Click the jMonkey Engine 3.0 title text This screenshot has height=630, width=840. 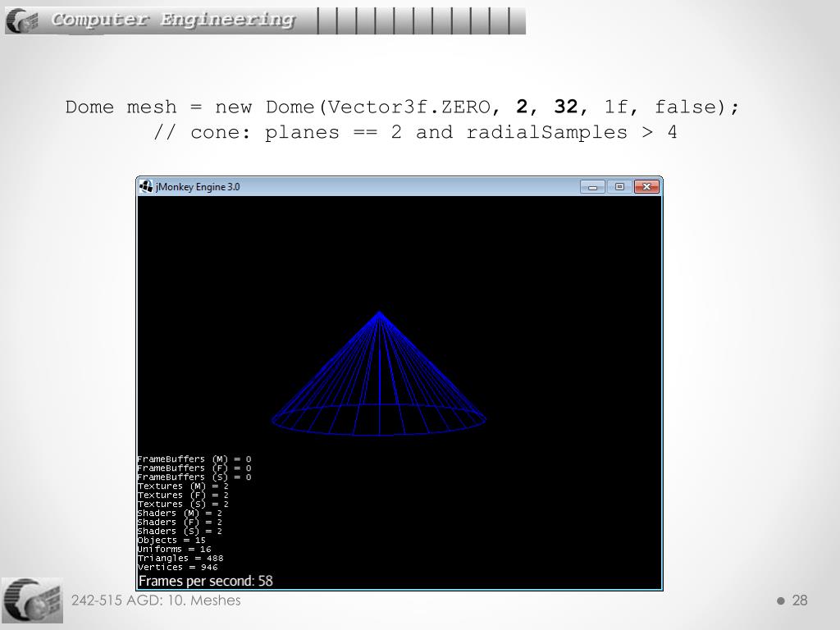point(198,187)
